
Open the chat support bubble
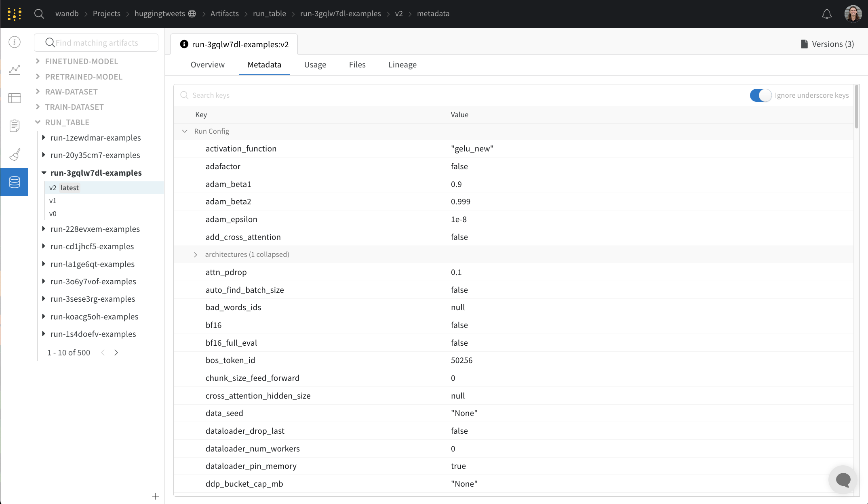click(843, 480)
